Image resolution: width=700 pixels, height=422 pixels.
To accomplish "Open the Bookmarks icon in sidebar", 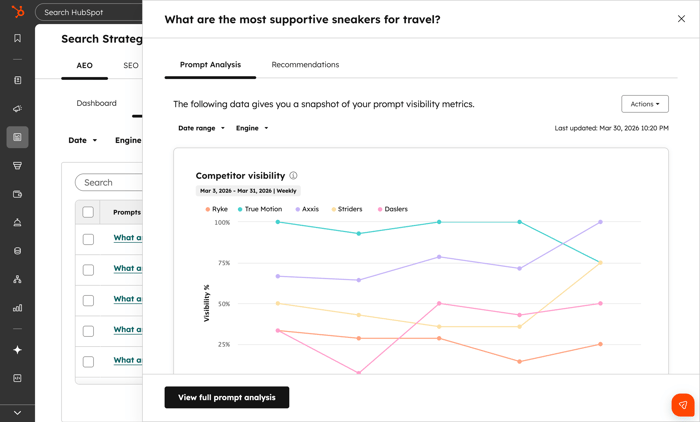I will click(x=17, y=38).
